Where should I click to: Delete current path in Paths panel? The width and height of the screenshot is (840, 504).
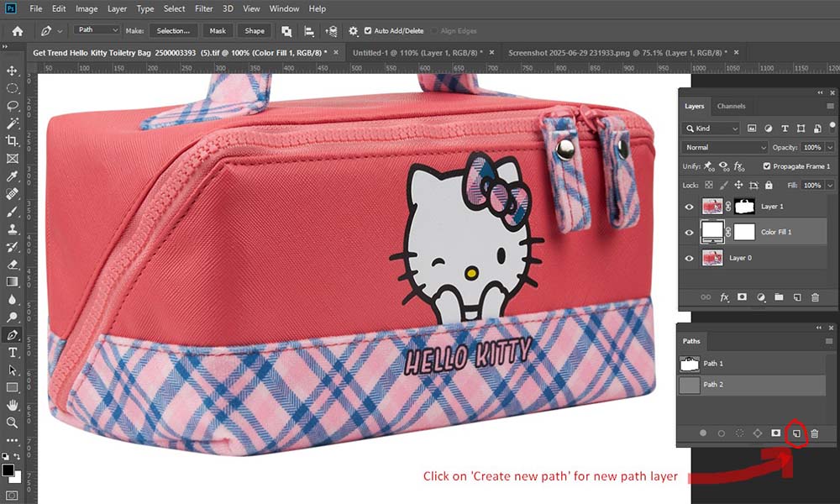[x=814, y=433]
